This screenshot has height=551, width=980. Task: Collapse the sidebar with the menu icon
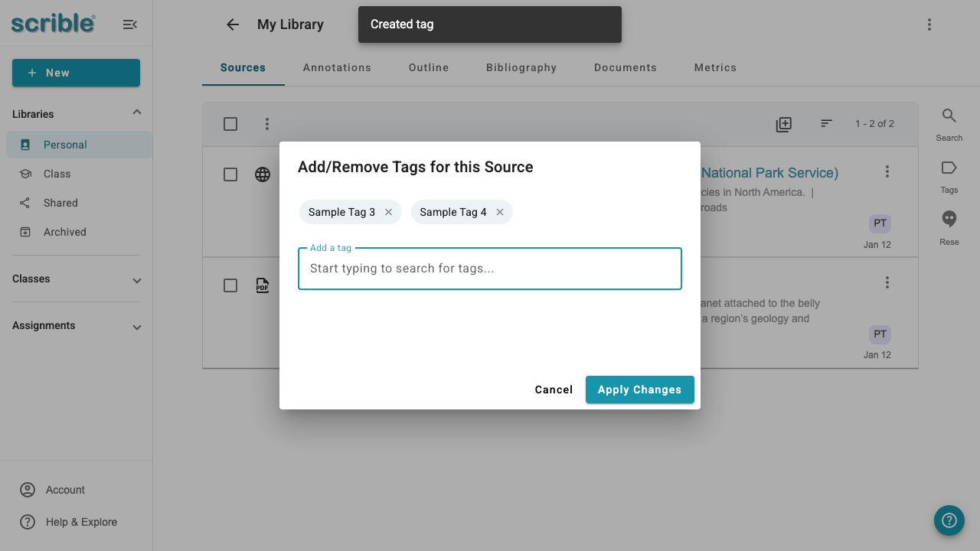[x=130, y=24]
